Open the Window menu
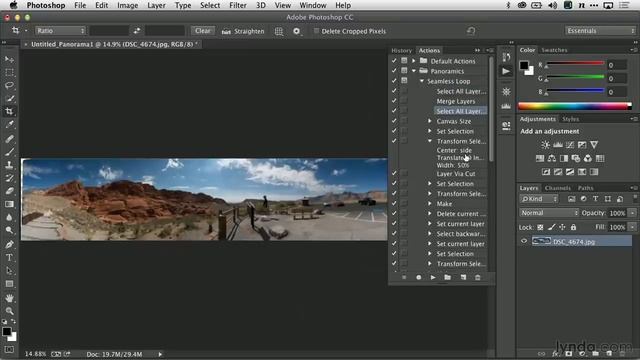This screenshot has width=640, height=360. (x=313, y=5)
